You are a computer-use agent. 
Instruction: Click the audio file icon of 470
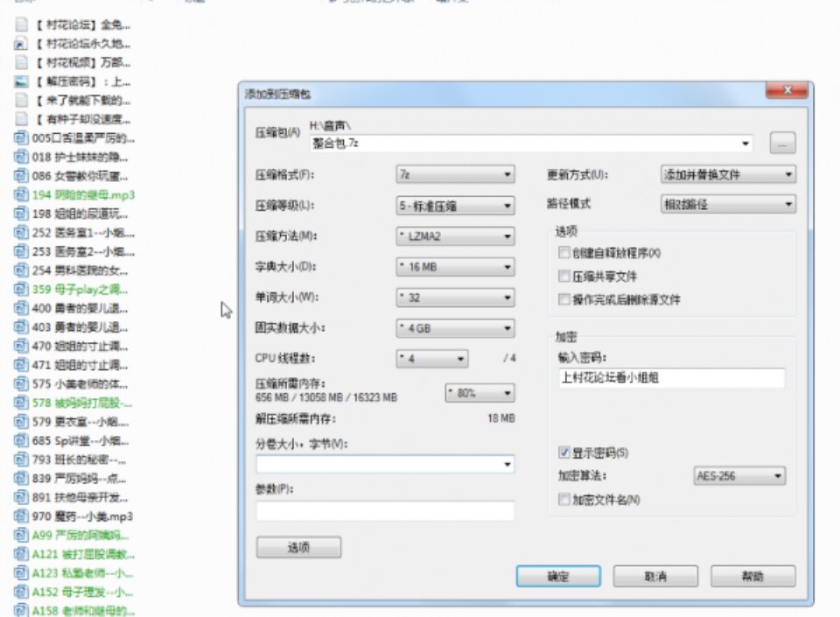coord(21,346)
